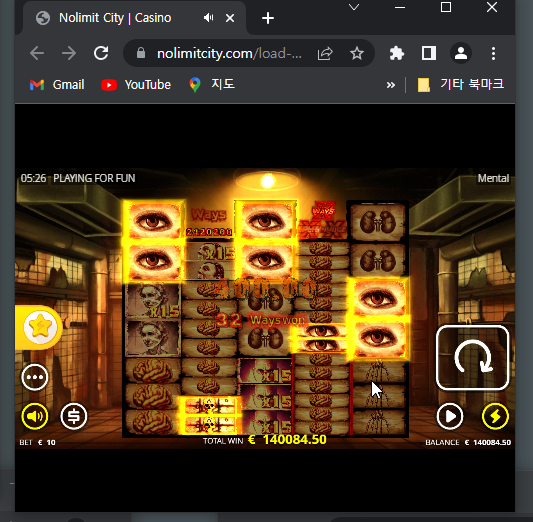Viewport: 533px width, 522px height.
Task: Open the YouTube bookmark
Action: [136, 85]
